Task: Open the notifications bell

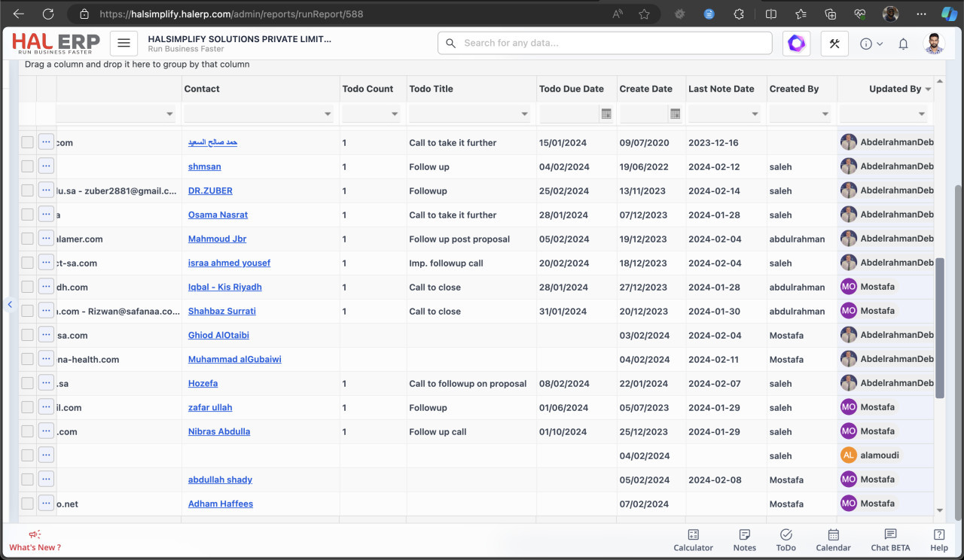Action: pos(903,44)
